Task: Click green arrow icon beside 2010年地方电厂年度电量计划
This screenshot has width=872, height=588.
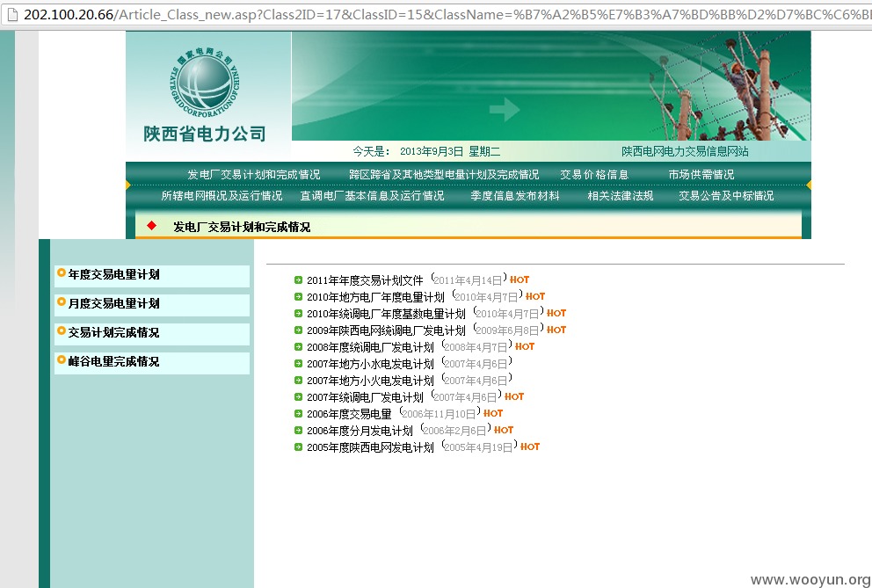Action: click(298, 296)
